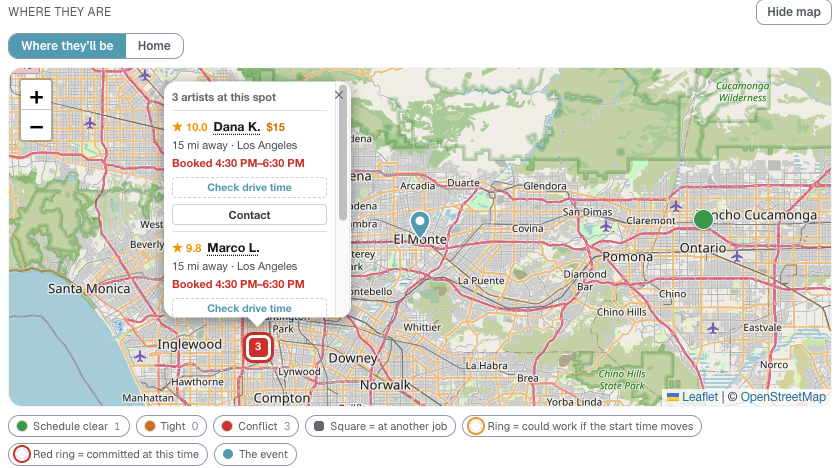Image resolution: width=840 pixels, height=468 pixels.
Task: Click the blue event pin near El Monte
Action: [420, 224]
